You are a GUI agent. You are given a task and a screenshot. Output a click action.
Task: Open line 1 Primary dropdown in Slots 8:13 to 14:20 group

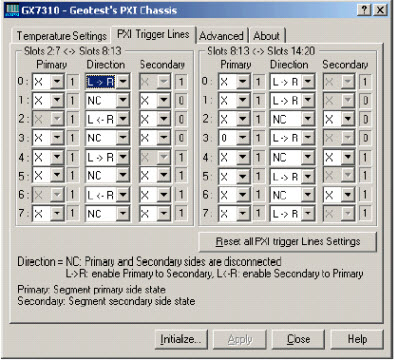coord(234,100)
